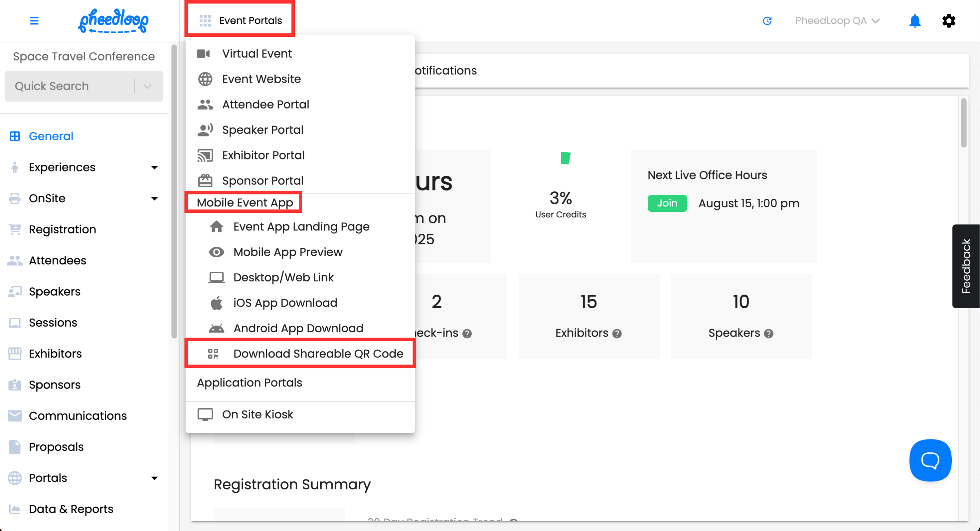
Task: Click the PheedLoop logo
Action: 113,21
